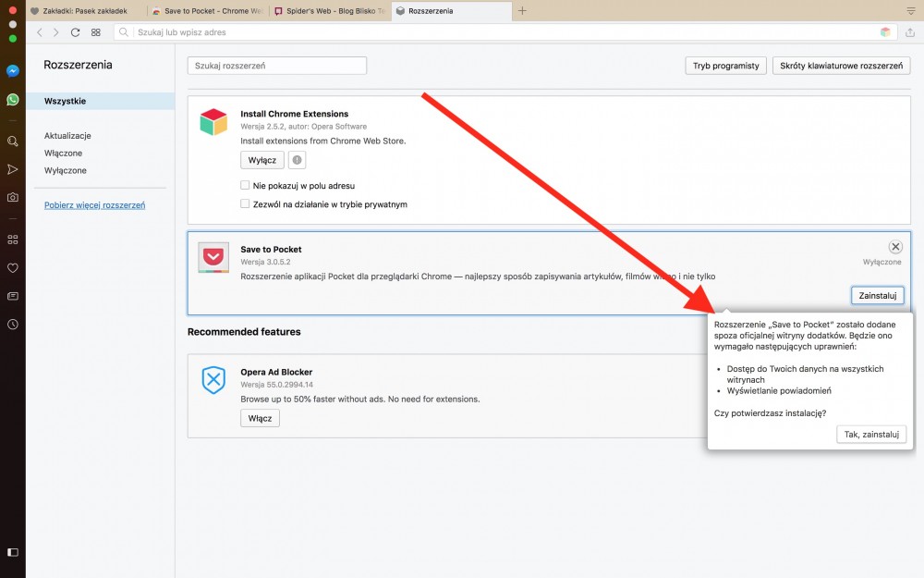
Task: Open Speed Dial from the toolbar grid icon
Action: pos(96,32)
